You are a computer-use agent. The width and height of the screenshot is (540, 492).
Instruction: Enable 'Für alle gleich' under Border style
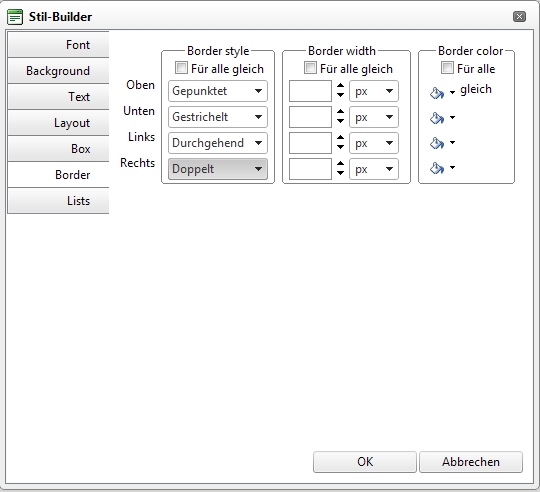[x=181, y=68]
